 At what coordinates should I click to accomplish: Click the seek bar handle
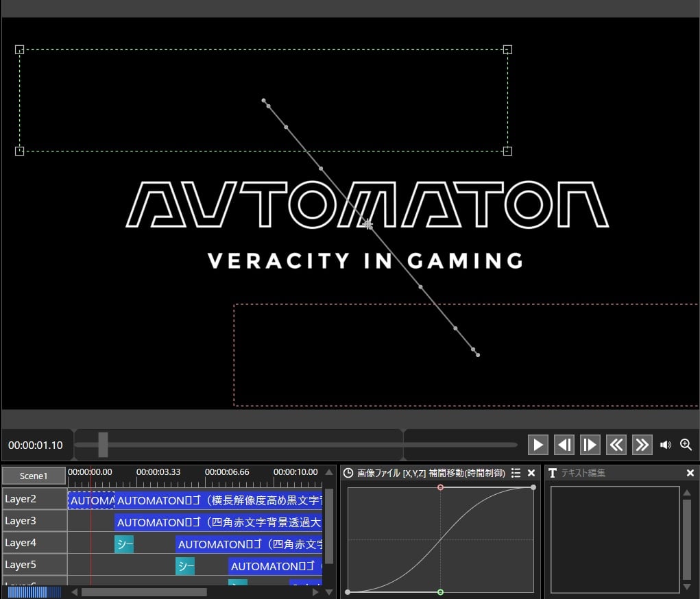[x=103, y=445]
